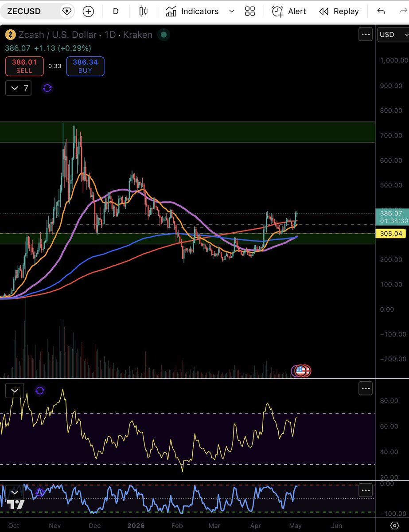Open the main chart pane three-dot menu
Screen dimensions: 409x532
pyautogui.click(x=366, y=34)
